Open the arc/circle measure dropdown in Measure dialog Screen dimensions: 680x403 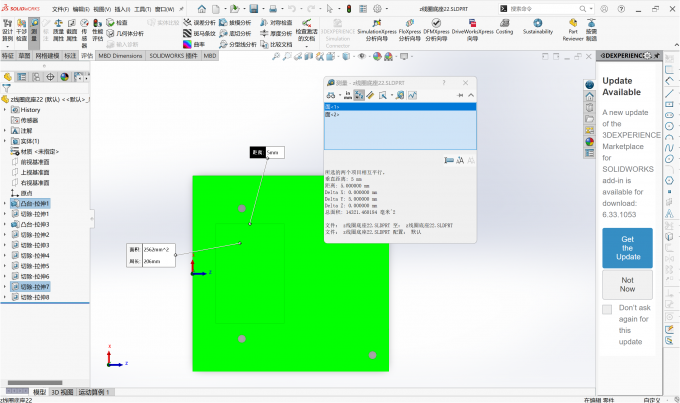click(340, 95)
